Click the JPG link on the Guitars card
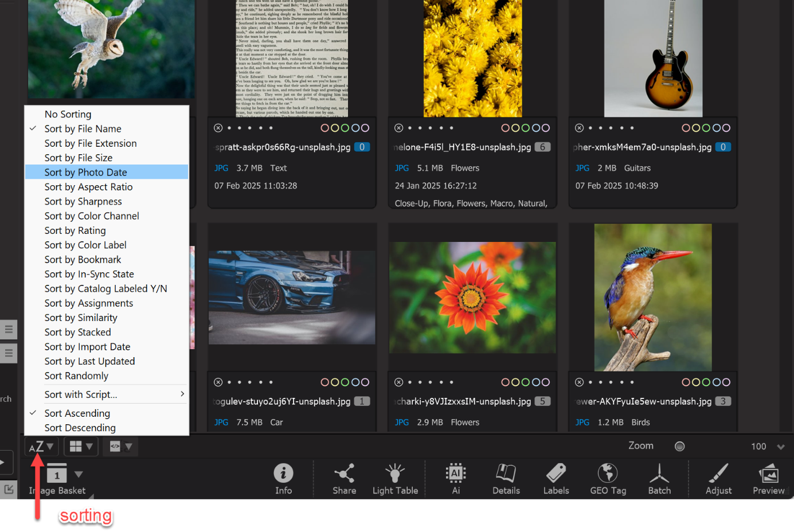This screenshot has height=532, width=794. (x=582, y=168)
